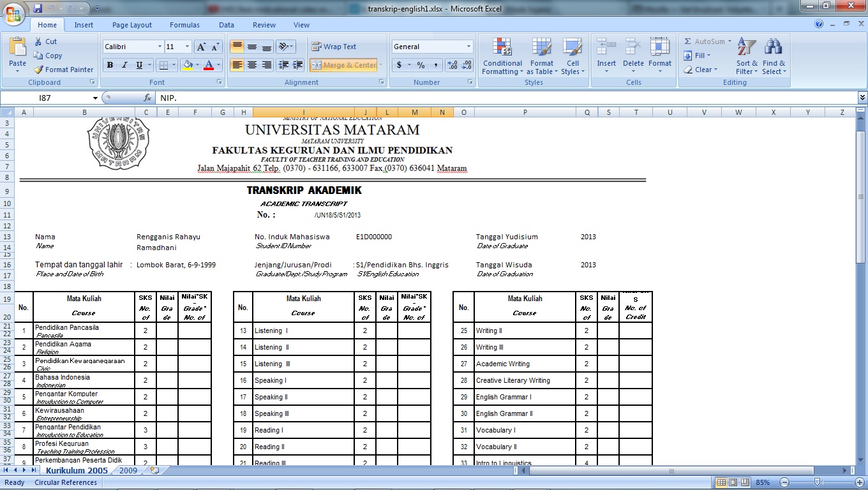The width and height of the screenshot is (868, 490).
Task: Increase font size with Grow Font
Action: tap(201, 47)
